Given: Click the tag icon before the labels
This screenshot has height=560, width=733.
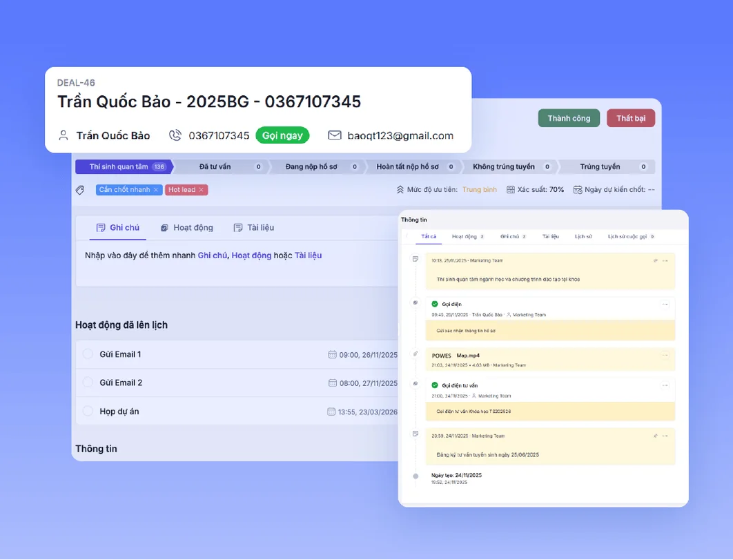Looking at the screenshot, I should pos(80,190).
